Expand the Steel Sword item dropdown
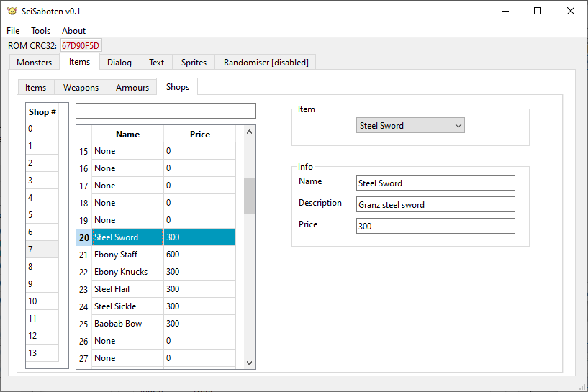 pyautogui.click(x=410, y=126)
